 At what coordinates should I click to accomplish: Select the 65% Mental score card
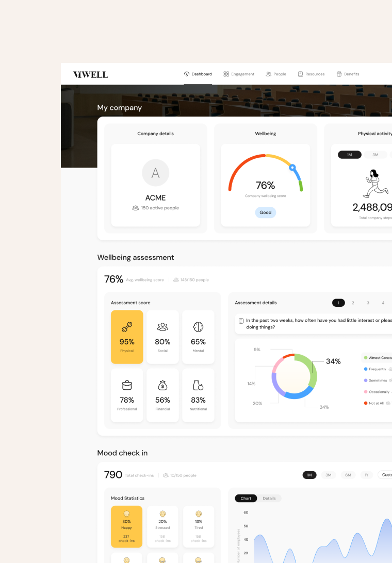coord(199,337)
